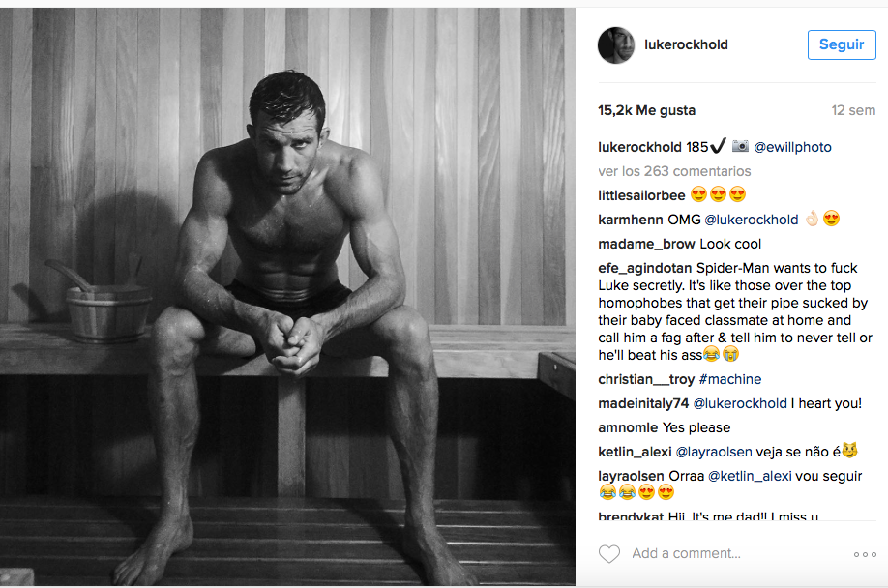Click the #machine hashtag
The width and height of the screenshot is (888, 588).
tap(729, 379)
